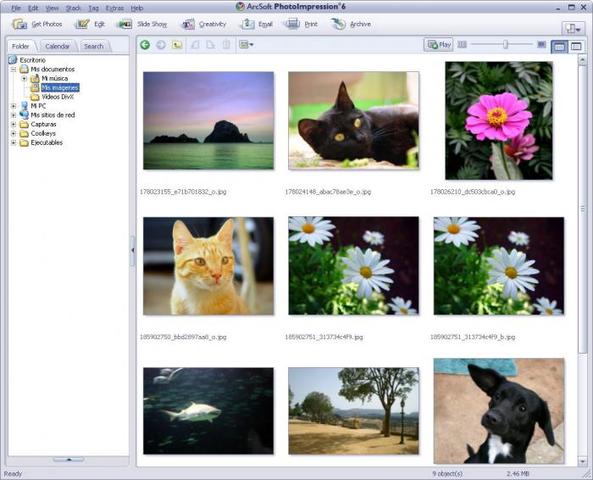Switch to the thumbnail browse view mode
This screenshot has width=593, height=480.
(x=560, y=47)
